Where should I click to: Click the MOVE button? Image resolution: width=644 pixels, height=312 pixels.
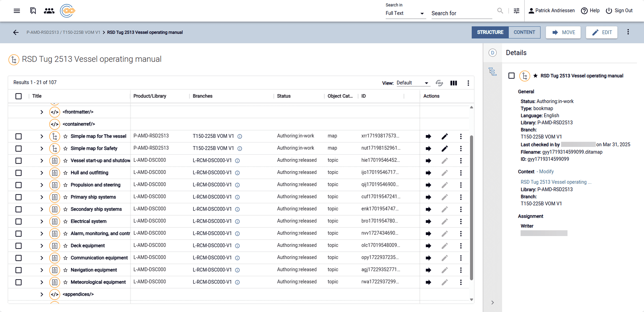[x=563, y=32]
